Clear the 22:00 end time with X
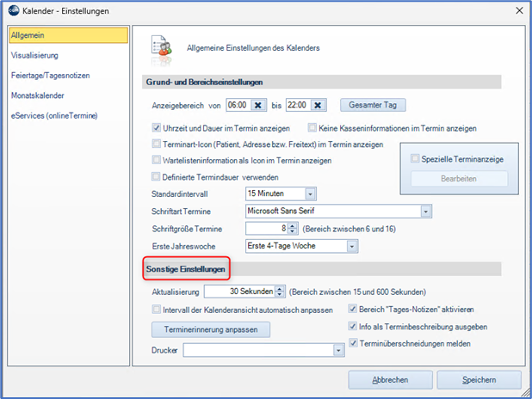Screen dimensions: 532x399 (x=318, y=105)
